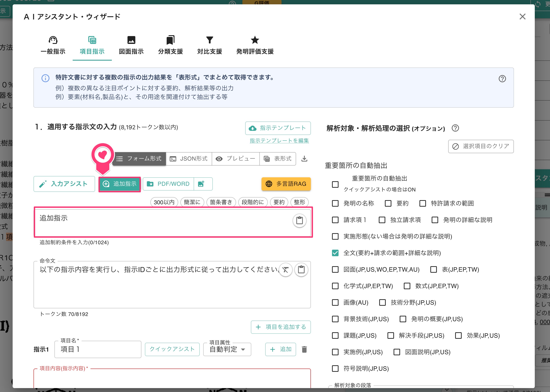
Task: Check the 請求項1 checkbox
Action: 335,220
